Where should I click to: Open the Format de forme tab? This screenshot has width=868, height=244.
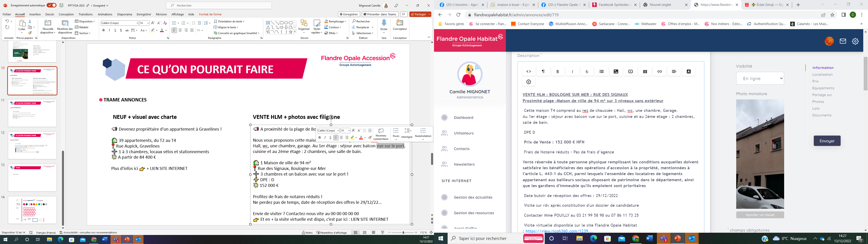click(x=210, y=14)
